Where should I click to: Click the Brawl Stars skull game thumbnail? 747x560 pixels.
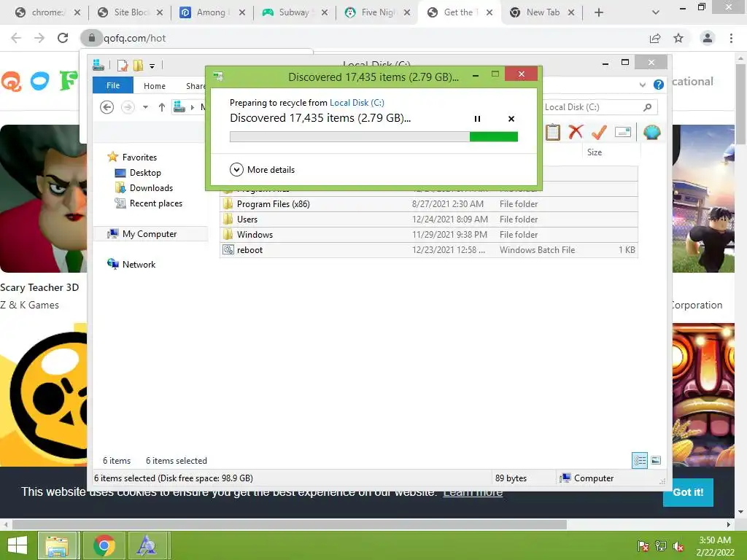pyautogui.click(x=43, y=395)
